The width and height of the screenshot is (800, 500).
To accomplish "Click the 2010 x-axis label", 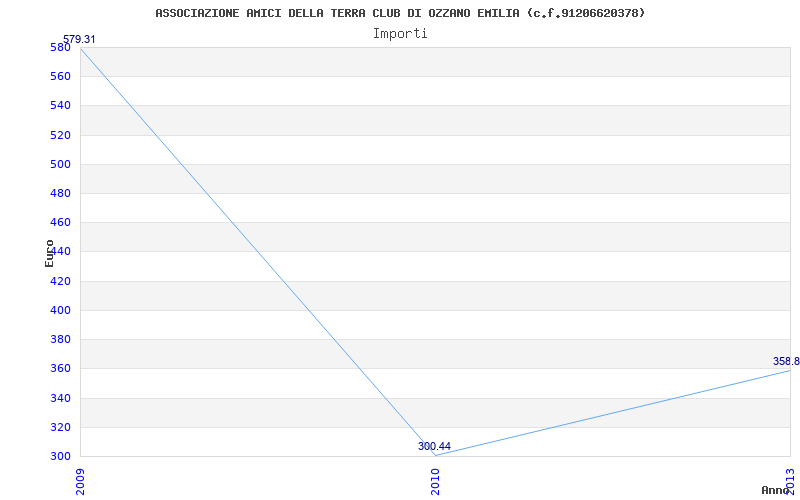I will (435, 481).
